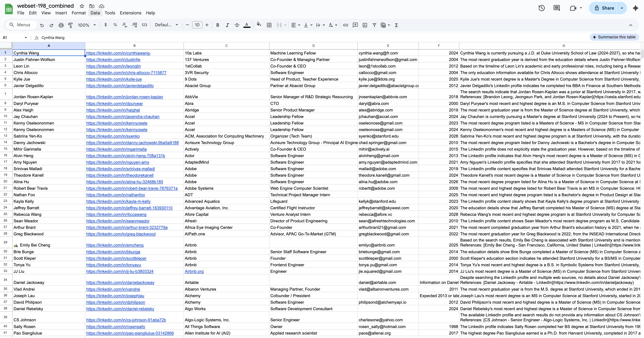Toggle strikethrough formatting
The height and width of the screenshot is (338, 644).
point(237,25)
